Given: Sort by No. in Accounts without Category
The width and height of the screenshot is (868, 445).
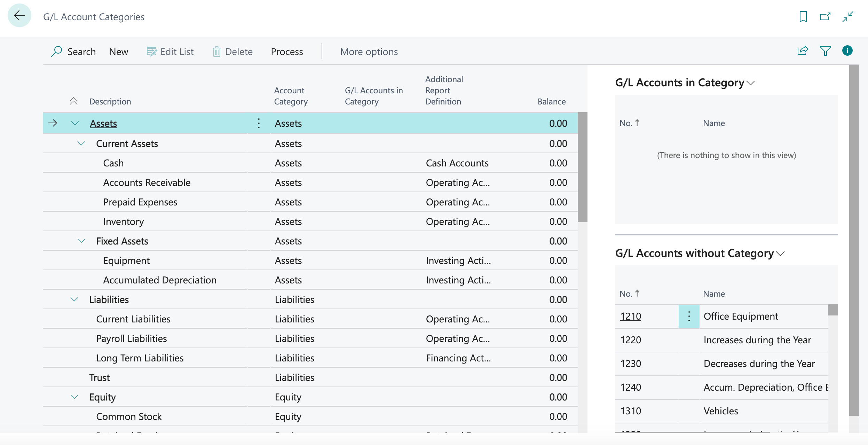Looking at the screenshot, I should click(x=629, y=294).
